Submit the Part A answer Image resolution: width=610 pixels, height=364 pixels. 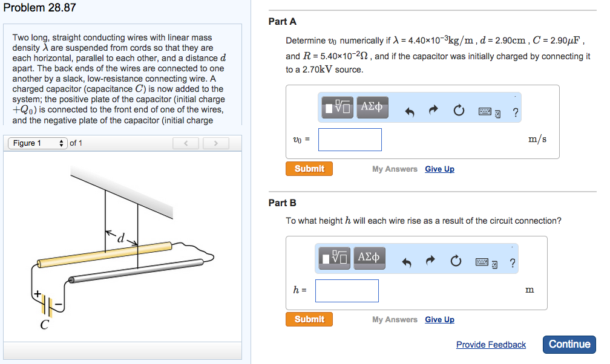(309, 169)
